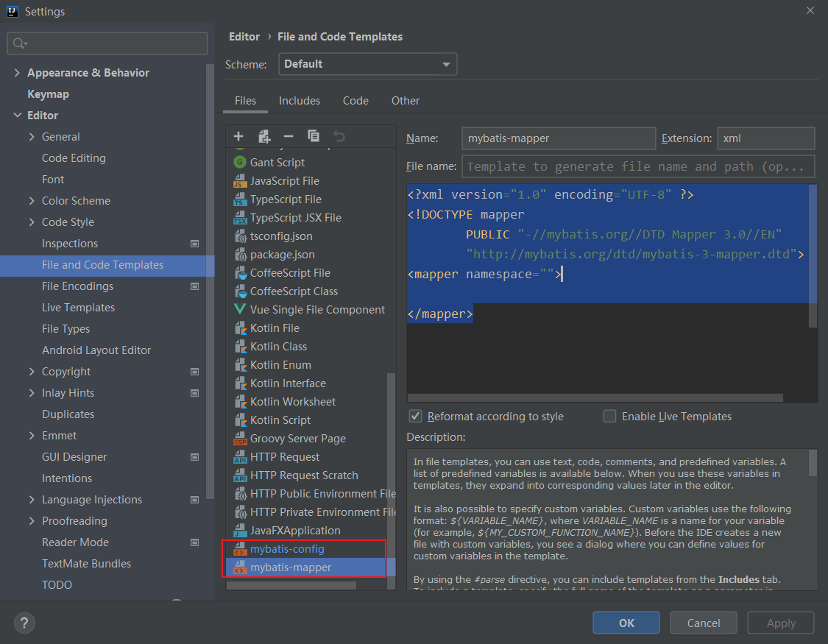Image resolution: width=828 pixels, height=644 pixels.
Task: Click the Create Template plus icon
Action: coord(238,137)
